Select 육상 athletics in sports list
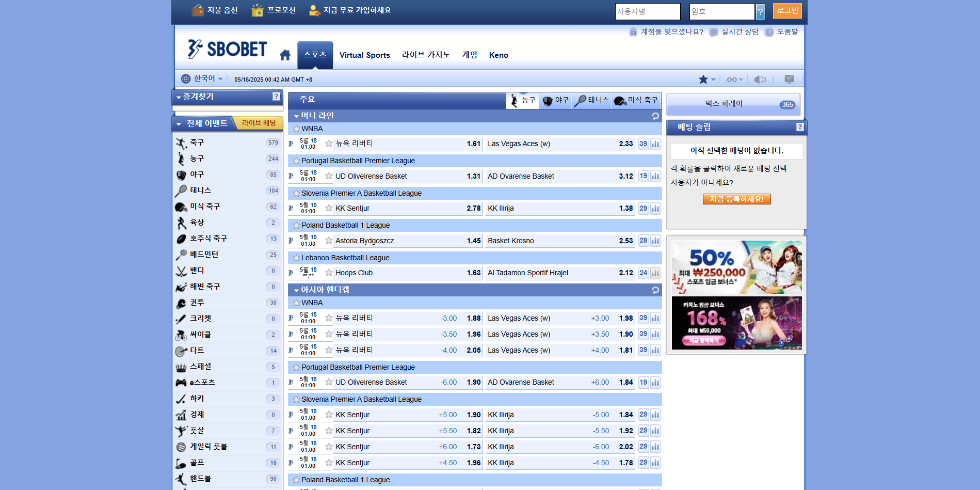The height and width of the screenshot is (490, 980). [x=228, y=223]
